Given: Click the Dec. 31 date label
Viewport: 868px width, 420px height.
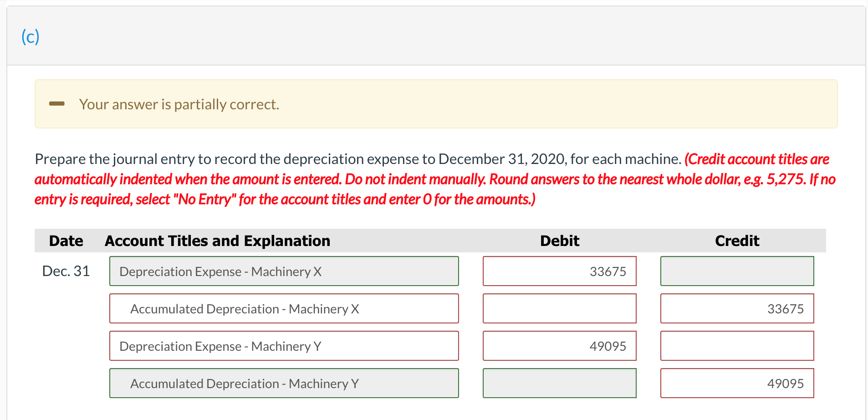Looking at the screenshot, I should [x=66, y=271].
